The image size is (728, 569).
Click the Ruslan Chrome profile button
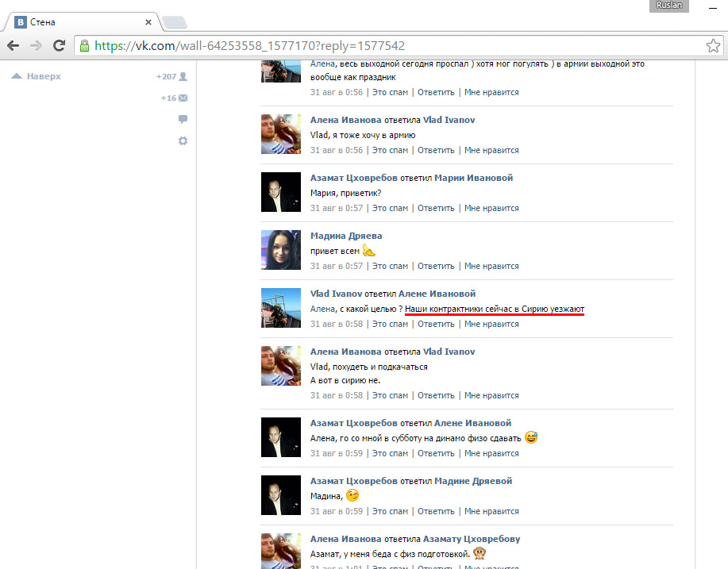(x=668, y=6)
